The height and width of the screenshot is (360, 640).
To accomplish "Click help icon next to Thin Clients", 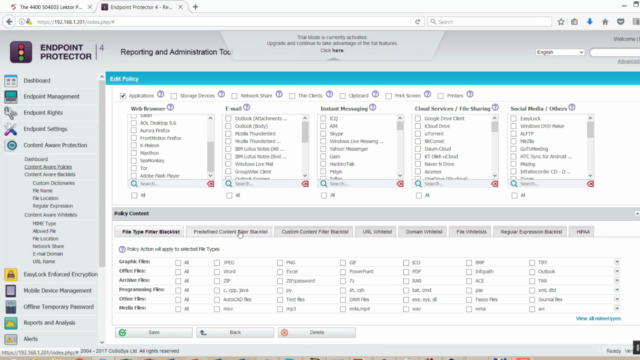I will 329,94.
